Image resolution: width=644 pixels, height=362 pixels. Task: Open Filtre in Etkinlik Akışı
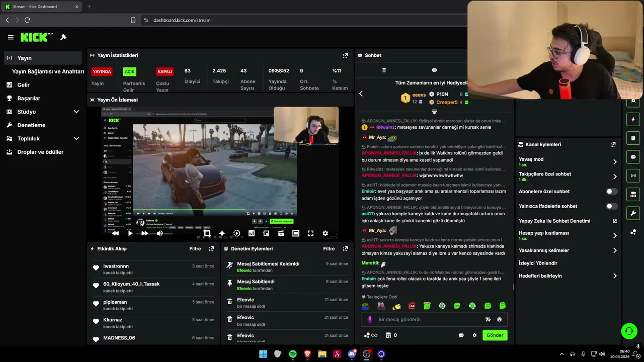195,249
